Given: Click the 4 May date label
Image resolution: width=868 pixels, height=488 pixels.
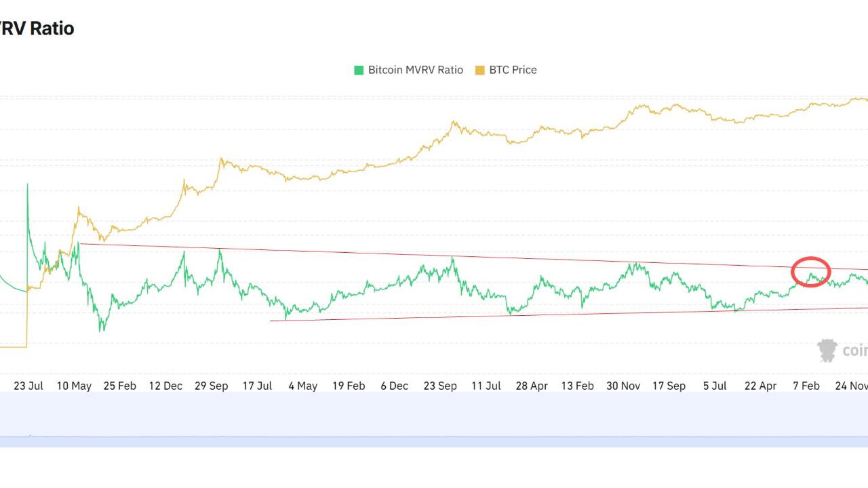Looking at the screenshot, I should 302,386.
